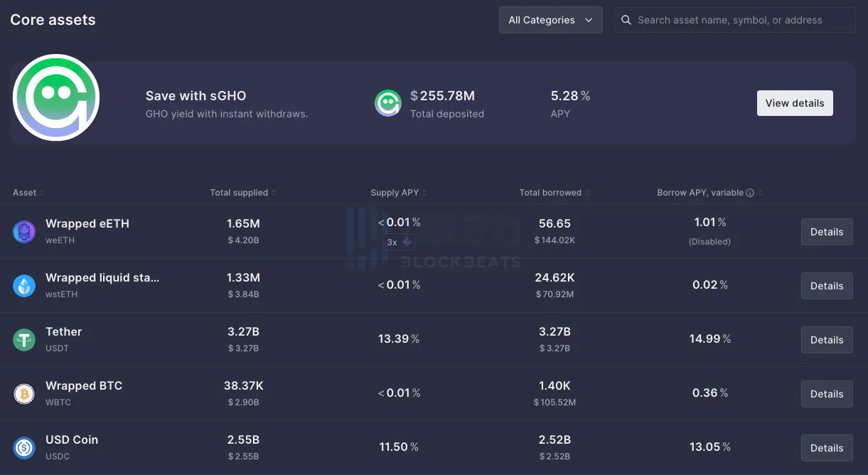The height and width of the screenshot is (475, 868).
Task: Select the Wrapped eETH asset name
Action: (x=87, y=223)
